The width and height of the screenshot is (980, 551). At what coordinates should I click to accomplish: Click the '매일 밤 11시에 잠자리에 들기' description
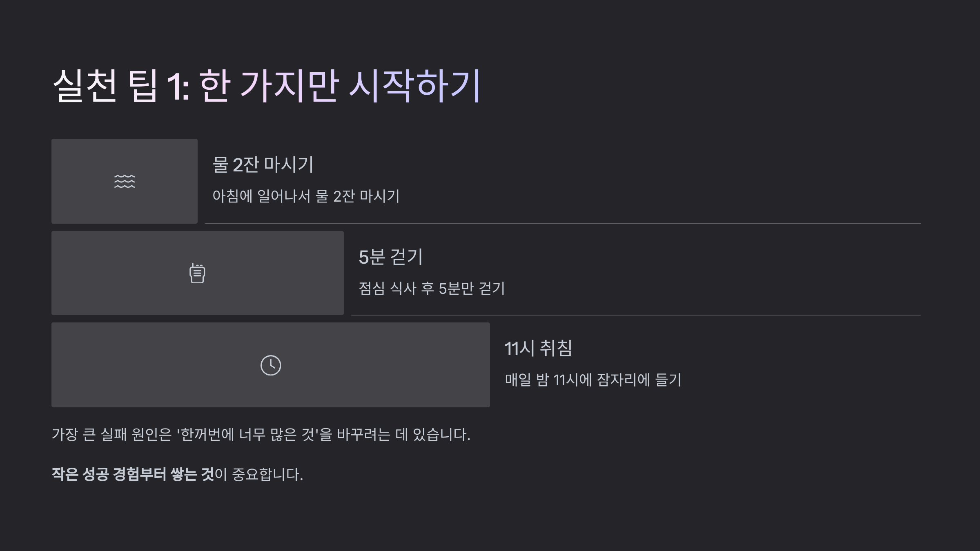point(593,380)
